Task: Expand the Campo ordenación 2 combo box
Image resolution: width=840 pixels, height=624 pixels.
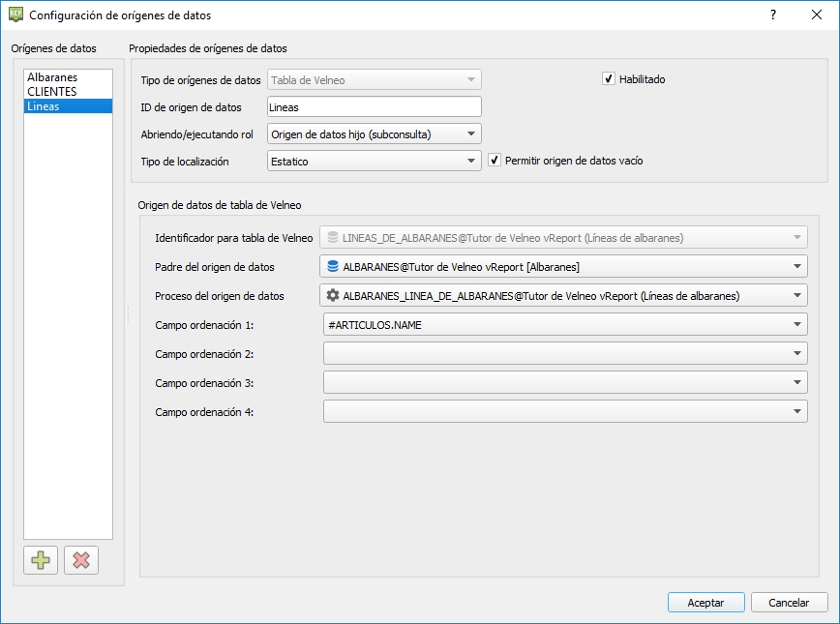Action: [564, 354]
